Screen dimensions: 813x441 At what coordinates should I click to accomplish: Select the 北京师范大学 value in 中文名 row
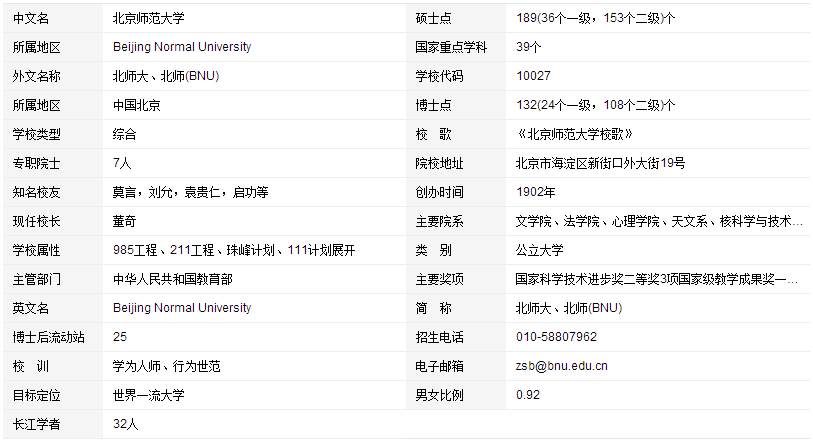click(x=149, y=18)
